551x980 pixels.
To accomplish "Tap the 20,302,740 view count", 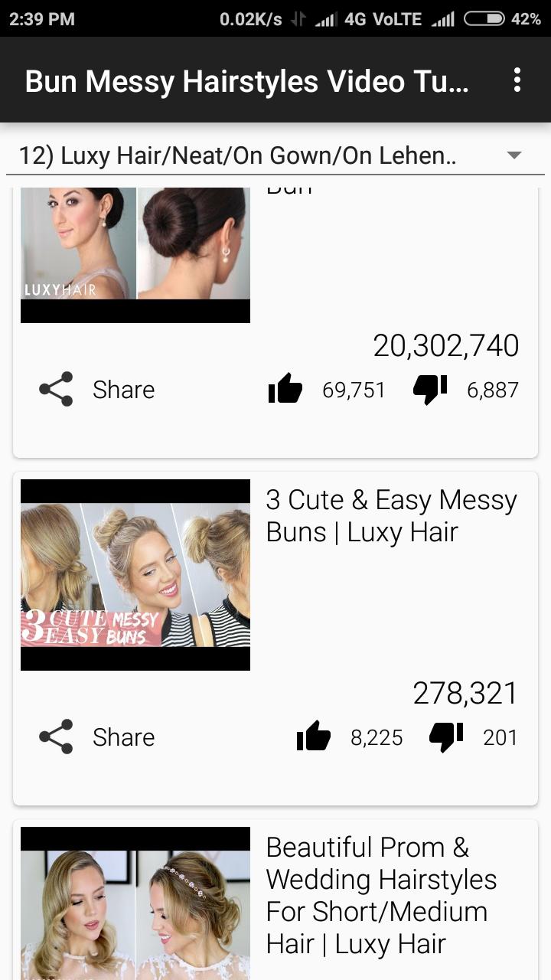I will [446, 346].
